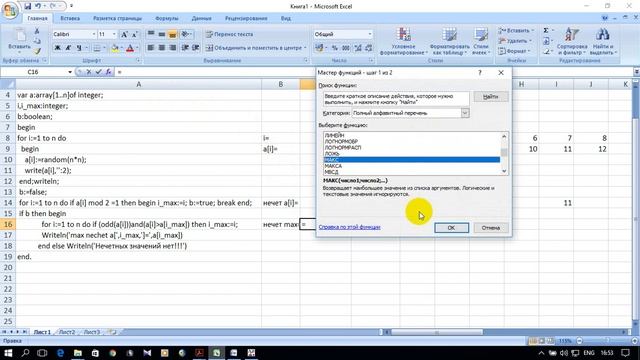Open the number format Общий dropdown

[369, 34]
